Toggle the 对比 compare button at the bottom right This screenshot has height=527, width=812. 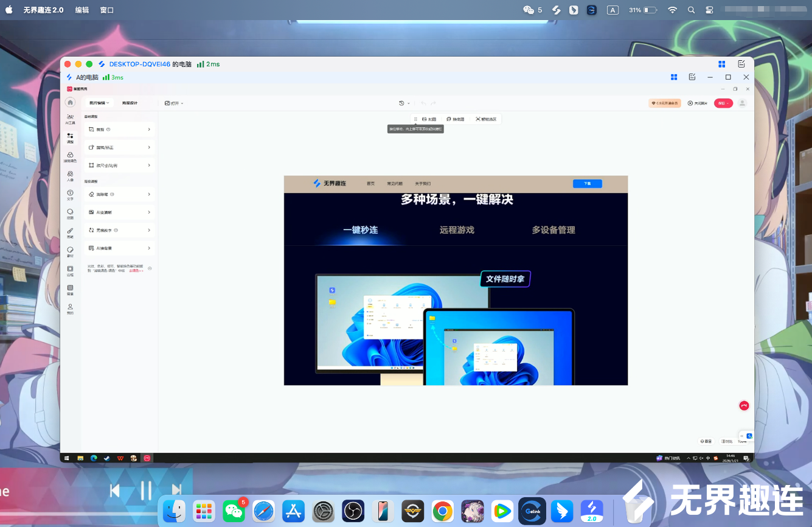(x=727, y=441)
